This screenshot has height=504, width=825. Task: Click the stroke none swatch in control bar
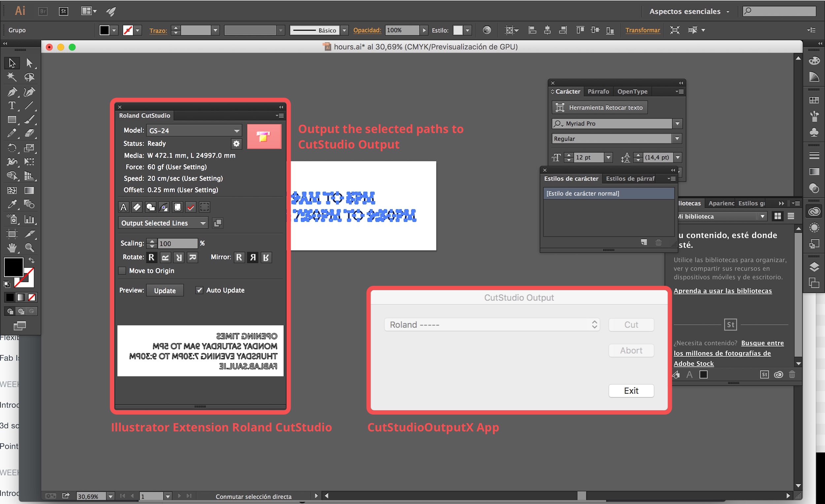tap(128, 30)
